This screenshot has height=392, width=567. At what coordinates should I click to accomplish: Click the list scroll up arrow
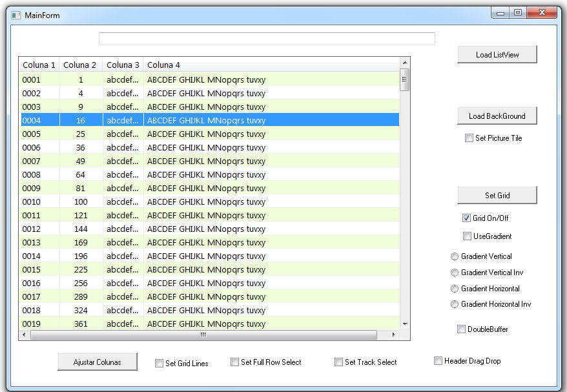[405, 63]
